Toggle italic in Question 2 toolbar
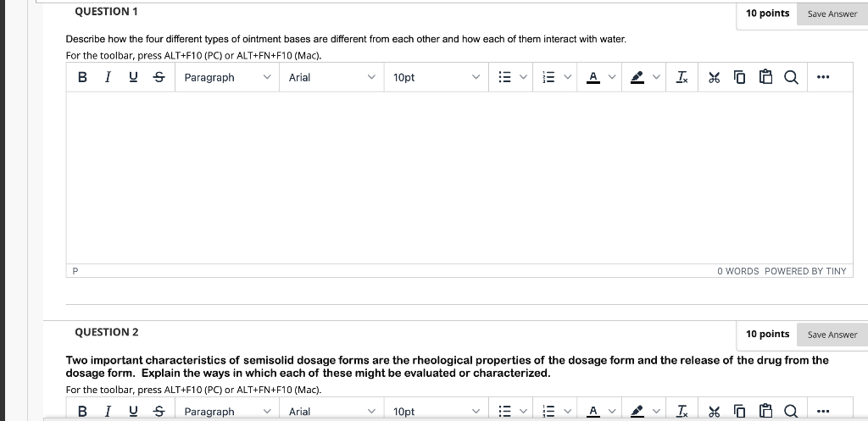Viewport: 868px width, 421px height. pos(108,412)
